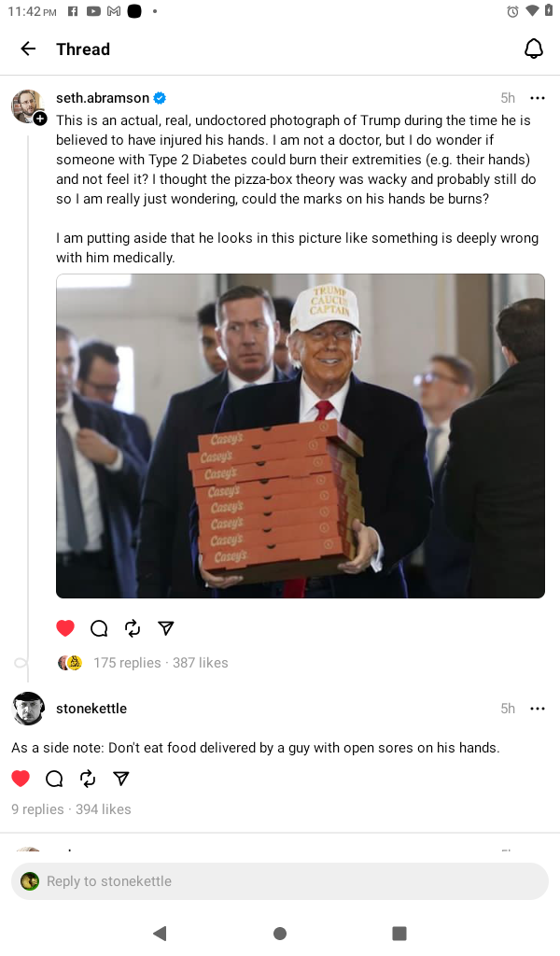The image size is (560, 956).
Task: Tap the Reply to stonekettle field
Action: [280, 881]
